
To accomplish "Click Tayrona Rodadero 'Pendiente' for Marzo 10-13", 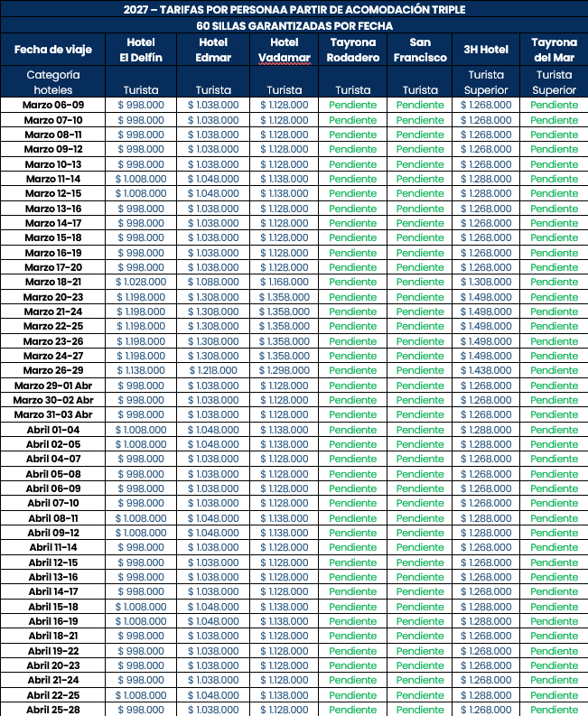I will [x=352, y=164].
